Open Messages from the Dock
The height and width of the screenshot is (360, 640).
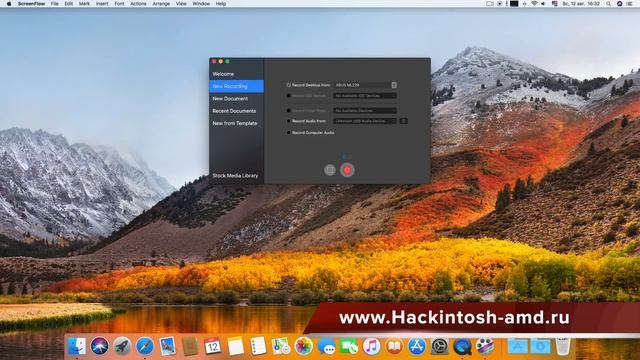(x=326, y=347)
